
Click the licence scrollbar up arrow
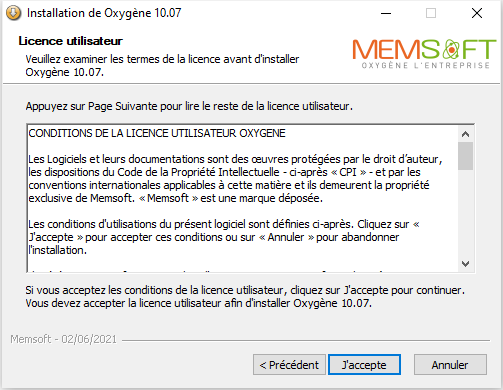(x=466, y=134)
